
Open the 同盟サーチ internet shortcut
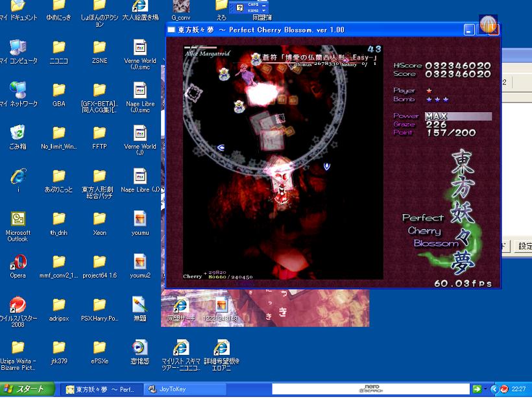point(181,309)
